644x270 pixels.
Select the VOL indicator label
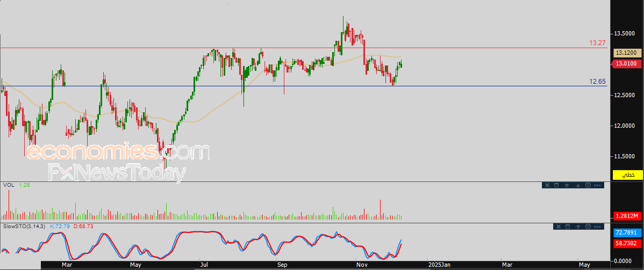(8, 185)
